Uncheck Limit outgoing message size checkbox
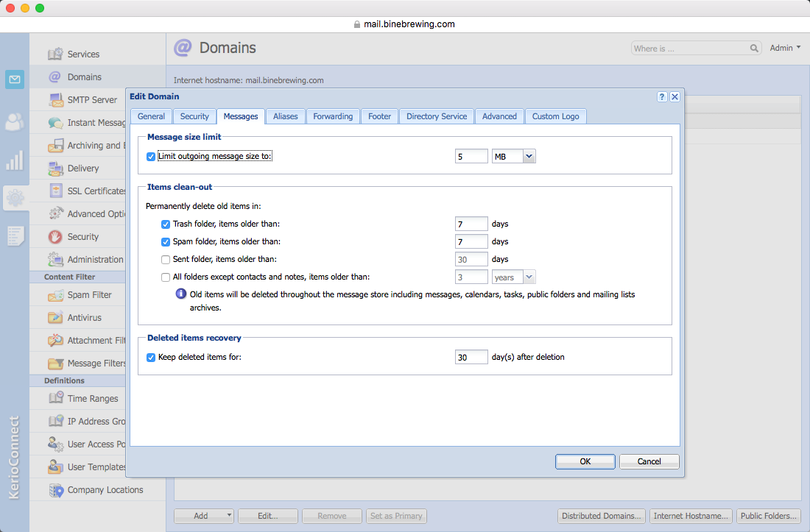 (151, 157)
